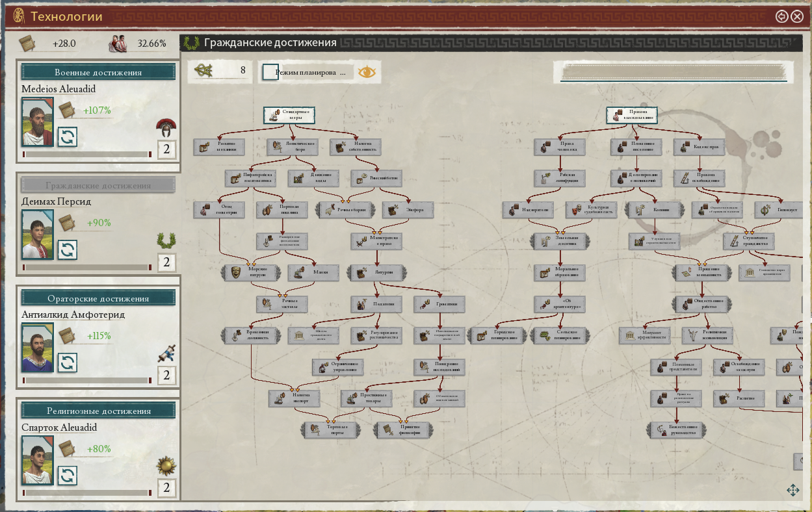Select the Портовая пошлина invention

click(282, 210)
